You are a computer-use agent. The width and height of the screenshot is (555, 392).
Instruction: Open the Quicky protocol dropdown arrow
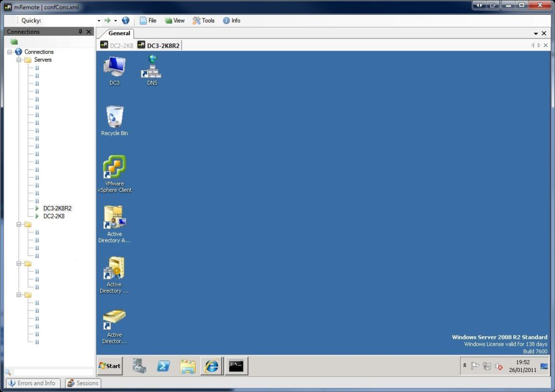point(115,21)
